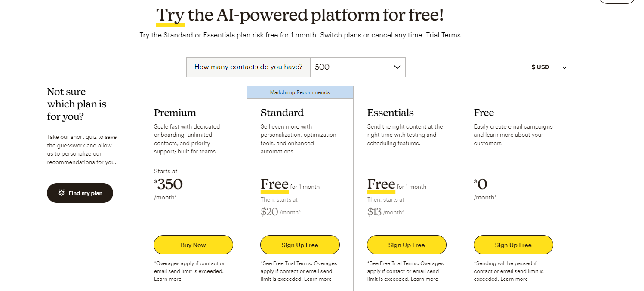
Task: Open Learn more link under Free plan
Action: (514, 279)
